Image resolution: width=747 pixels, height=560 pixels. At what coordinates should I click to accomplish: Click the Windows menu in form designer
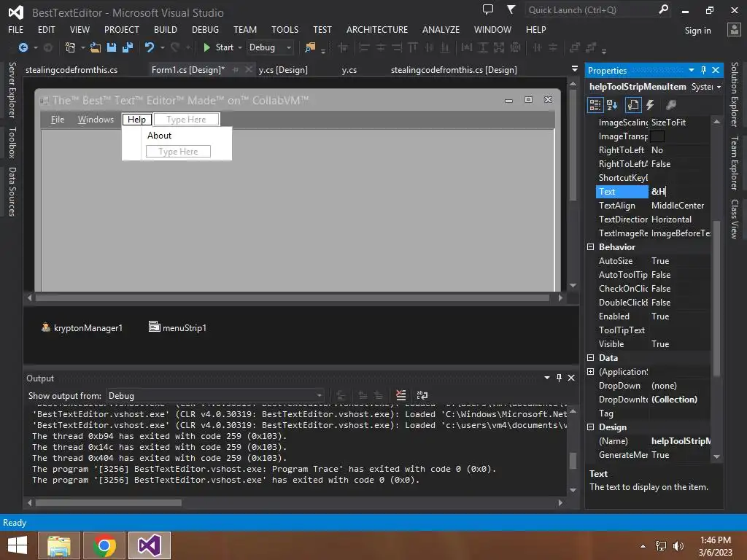click(x=96, y=120)
